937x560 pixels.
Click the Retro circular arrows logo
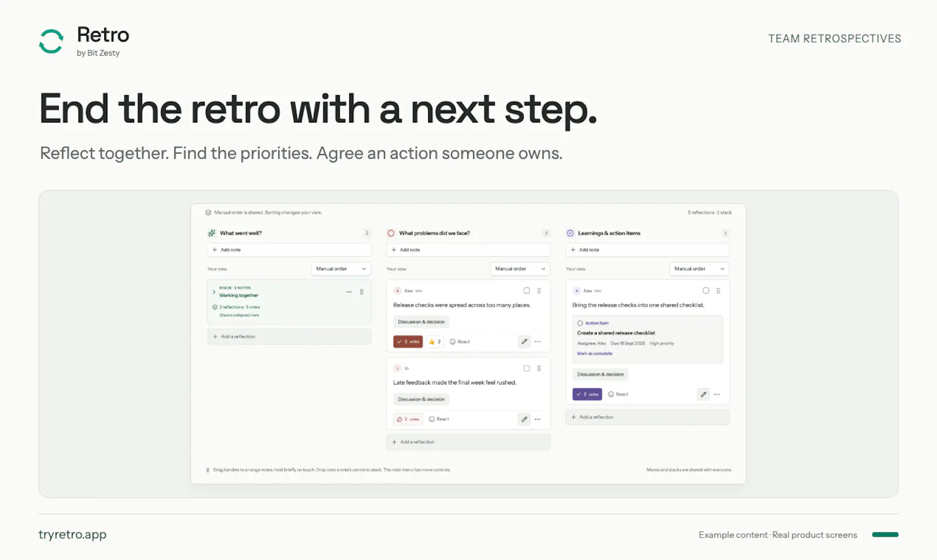click(x=51, y=42)
